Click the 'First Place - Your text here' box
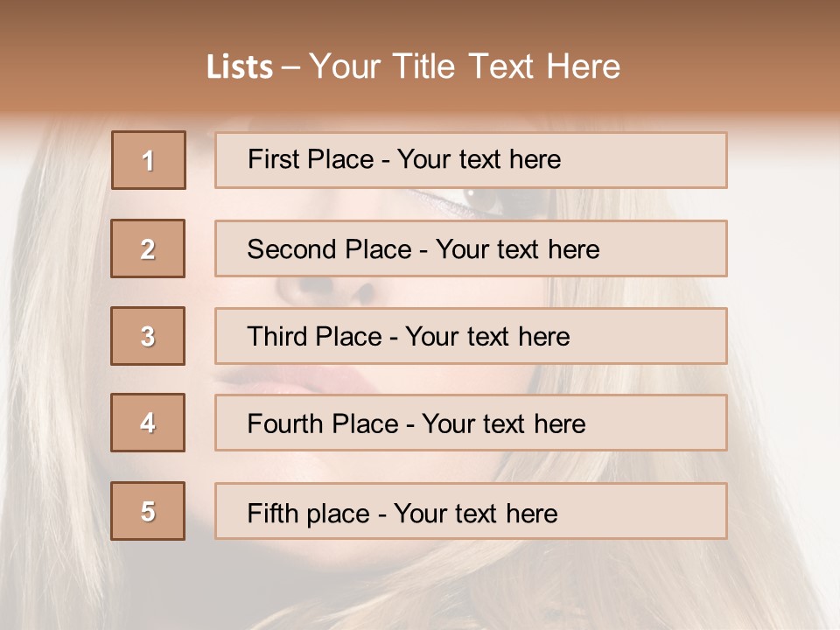The width and height of the screenshot is (840, 630). click(471, 160)
